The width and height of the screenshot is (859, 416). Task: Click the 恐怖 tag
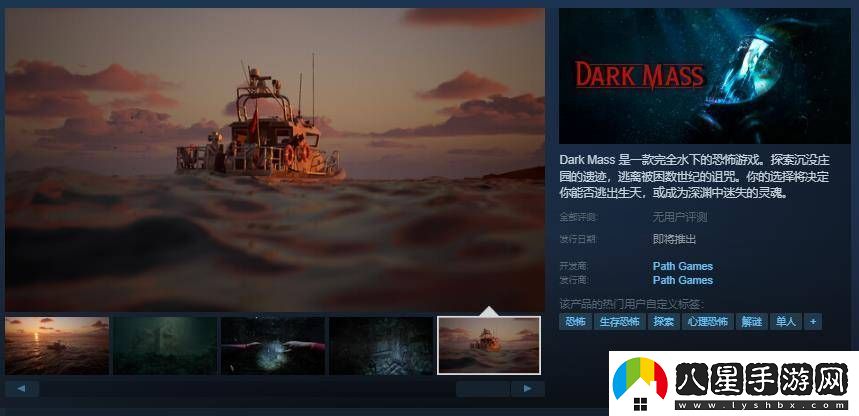(x=575, y=321)
